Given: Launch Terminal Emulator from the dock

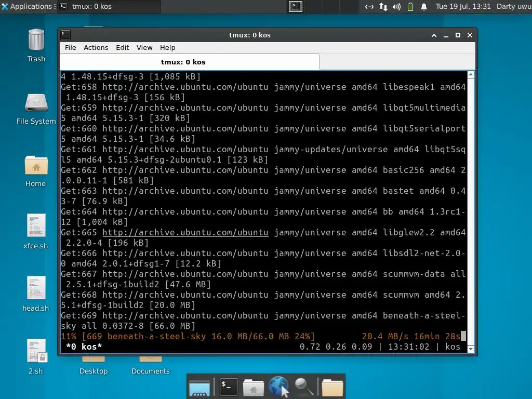Looking at the screenshot, I should [x=229, y=387].
